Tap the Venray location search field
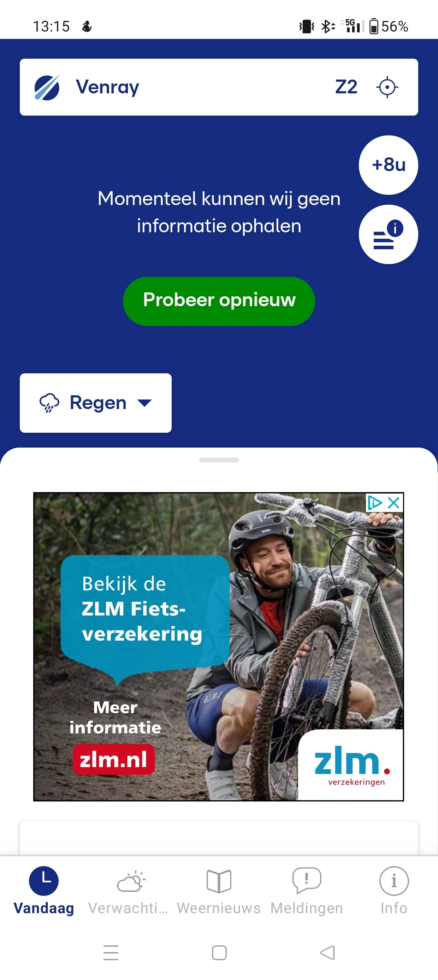This screenshot has width=438, height=980. (x=201, y=87)
